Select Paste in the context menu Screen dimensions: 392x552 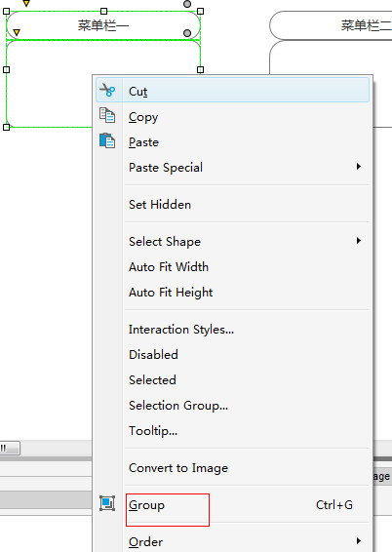233,141
